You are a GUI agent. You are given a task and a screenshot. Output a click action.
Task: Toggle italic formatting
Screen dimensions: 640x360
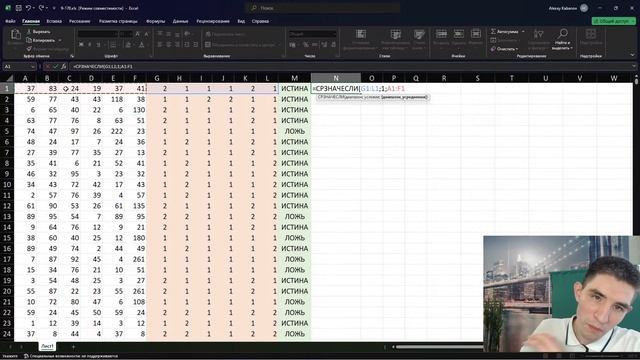point(90,44)
